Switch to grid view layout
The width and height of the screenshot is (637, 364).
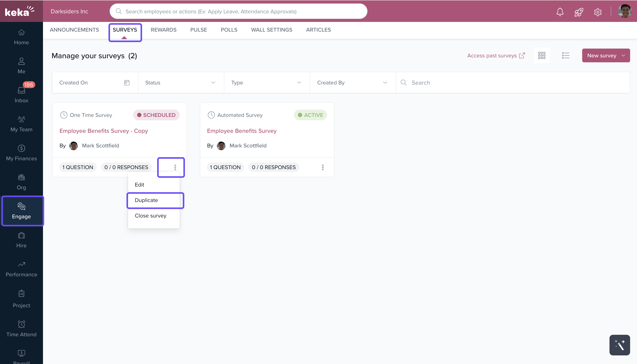click(542, 55)
